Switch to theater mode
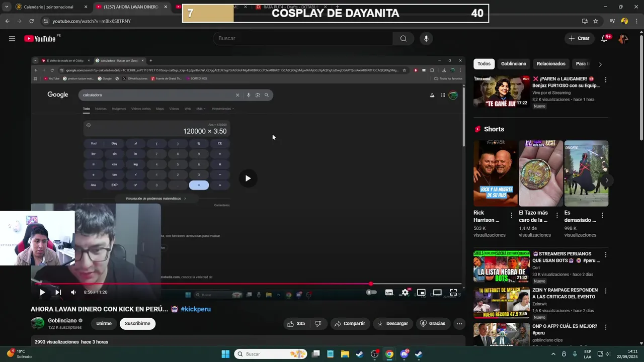Image resolution: width=644 pixels, height=362 pixels. (437, 292)
